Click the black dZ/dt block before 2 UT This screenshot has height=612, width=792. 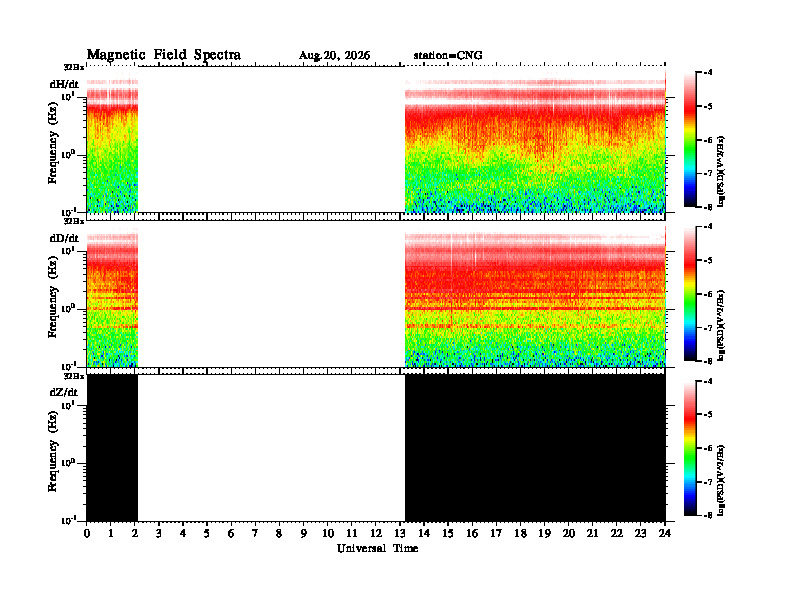(112, 447)
